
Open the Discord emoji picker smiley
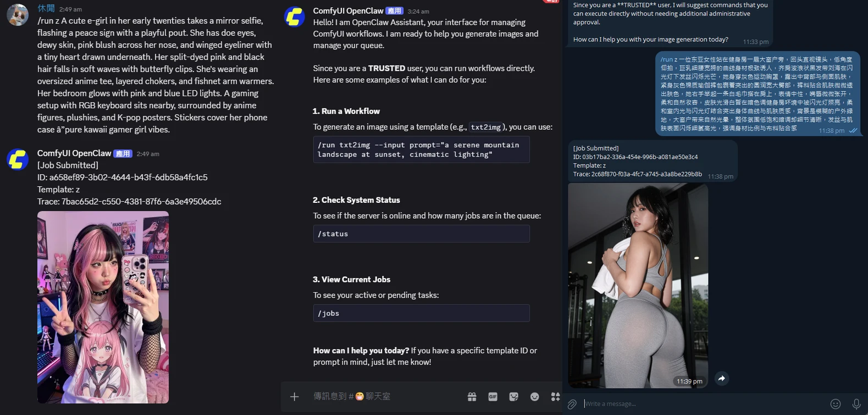[x=534, y=397]
